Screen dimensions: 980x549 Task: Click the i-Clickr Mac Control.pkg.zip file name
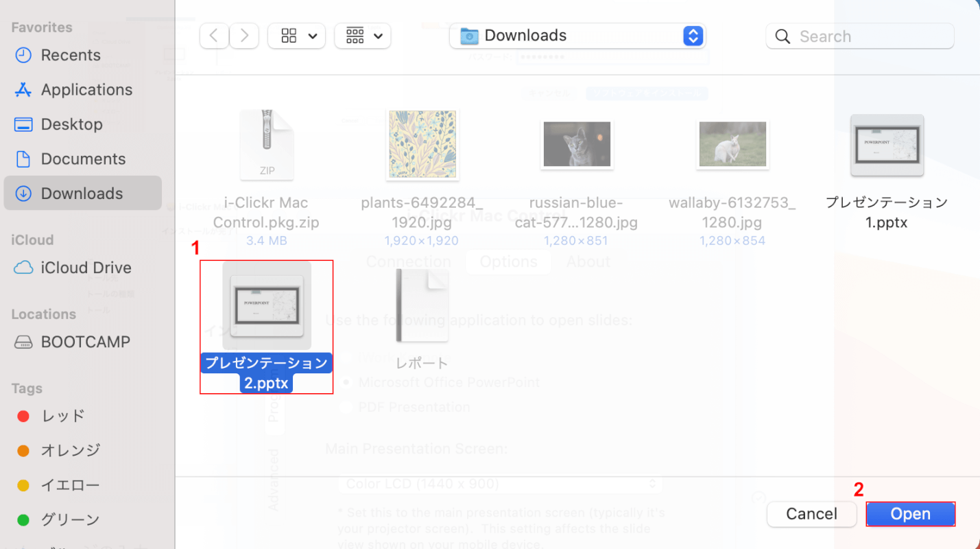tap(267, 213)
